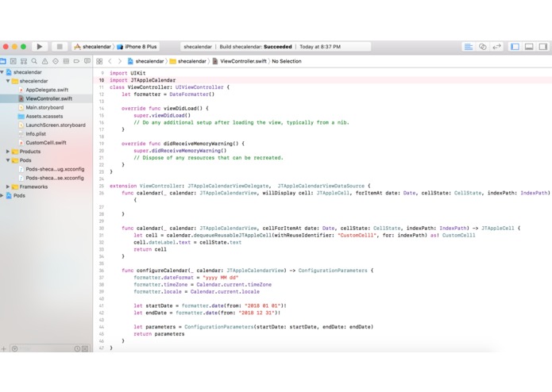Collapse the Pods group folder
Screen dimensions: 552x392
click(x=8, y=160)
